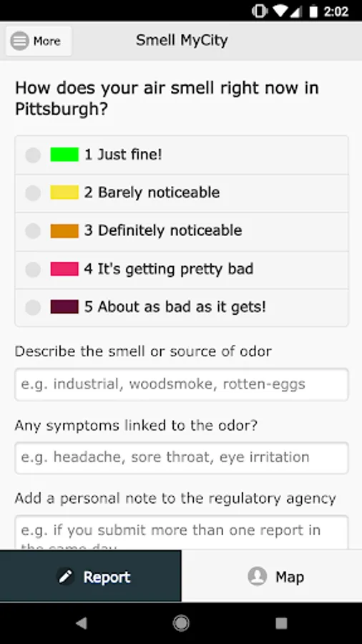The width and height of the screenshot is (362, 644).
Task: Focus the personal note to agency field
Action: pyautogui.click(x=182, y=532)
